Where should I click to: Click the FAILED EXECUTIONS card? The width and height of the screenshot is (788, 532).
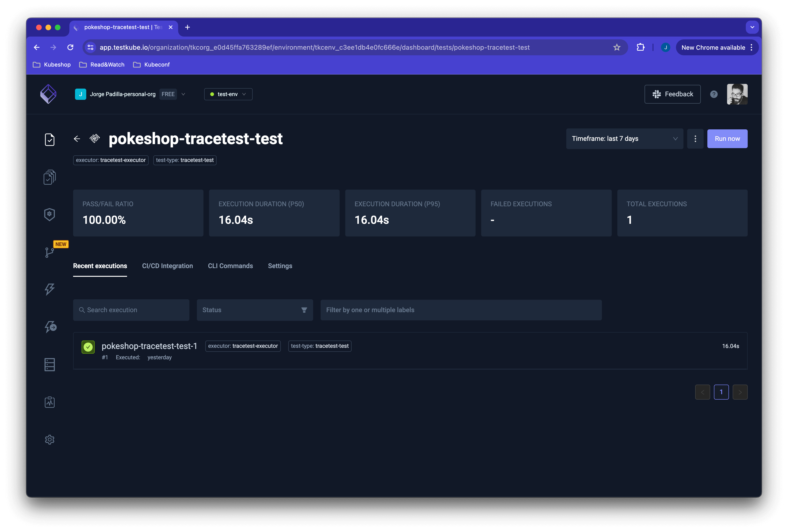pos(546,213)
